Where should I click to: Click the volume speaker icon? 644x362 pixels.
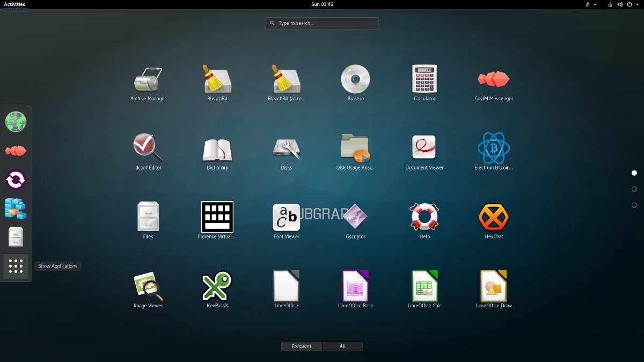(x=620, y=4)
